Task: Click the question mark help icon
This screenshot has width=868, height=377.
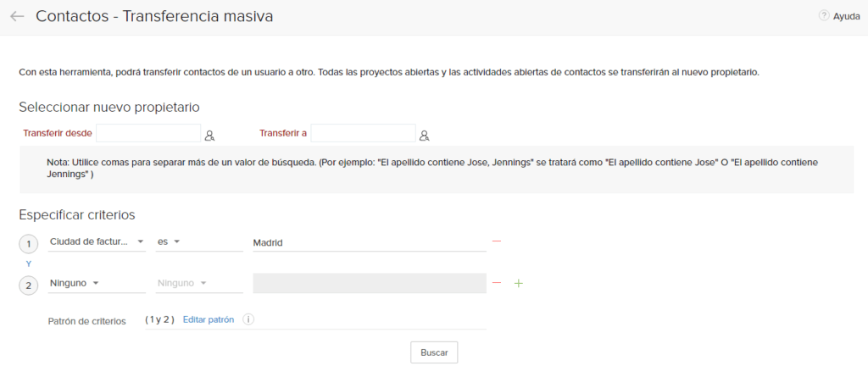Action: [824, 16]
